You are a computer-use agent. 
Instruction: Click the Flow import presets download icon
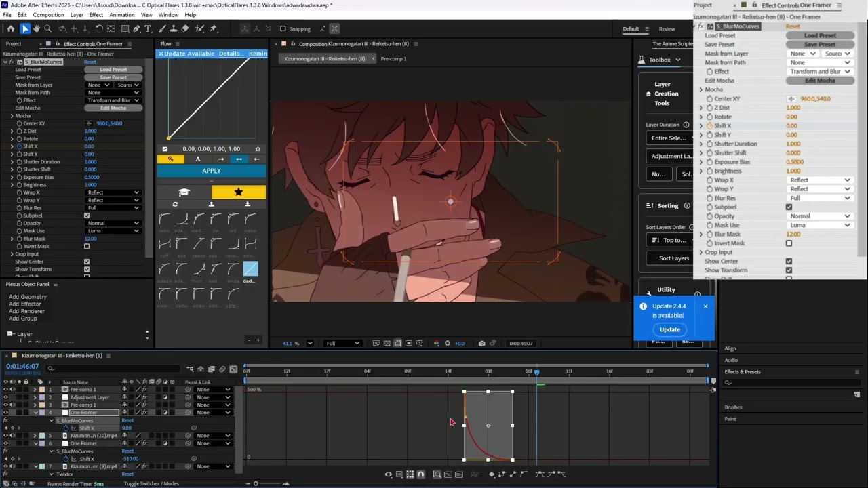pyautogui.click(x=248, y=204)
